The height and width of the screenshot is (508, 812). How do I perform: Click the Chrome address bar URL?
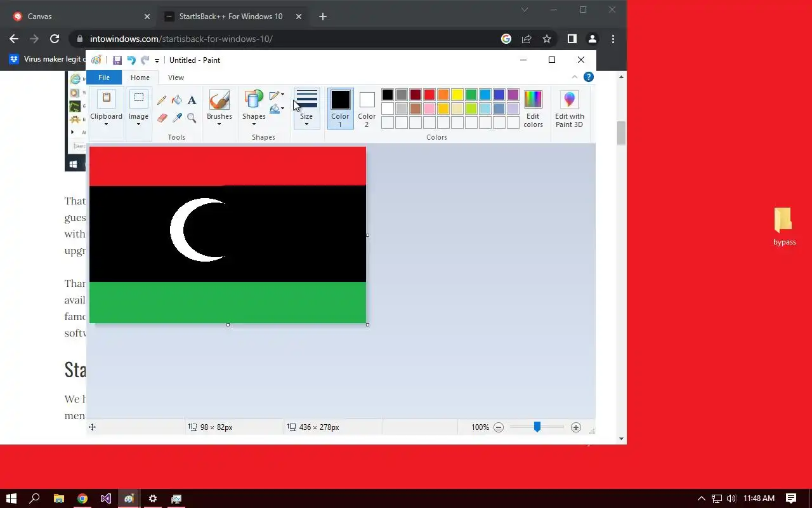tap(181, 39)
